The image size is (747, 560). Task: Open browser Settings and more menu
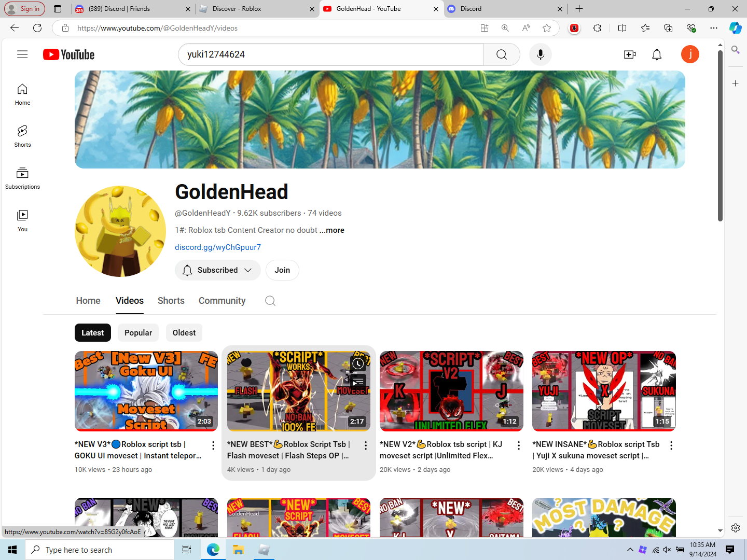pyautogui.click(x=714, y=28)
